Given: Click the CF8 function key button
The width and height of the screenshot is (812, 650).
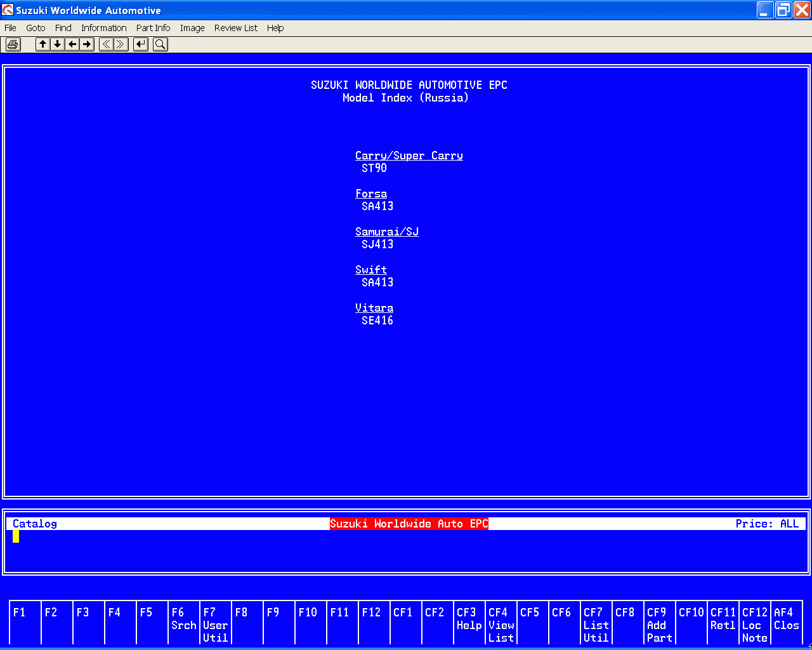Looking at the screenshot, I should tap(628, 623).
